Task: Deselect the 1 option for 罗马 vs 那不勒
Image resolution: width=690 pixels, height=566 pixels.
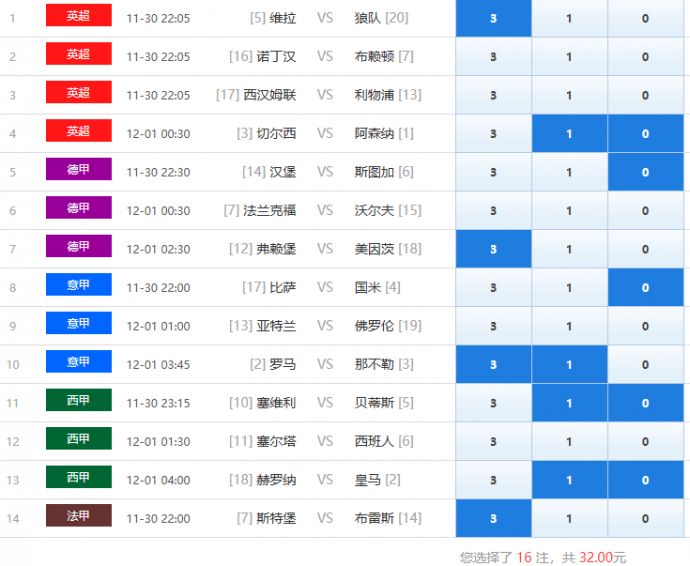Action: coord(569,364)
